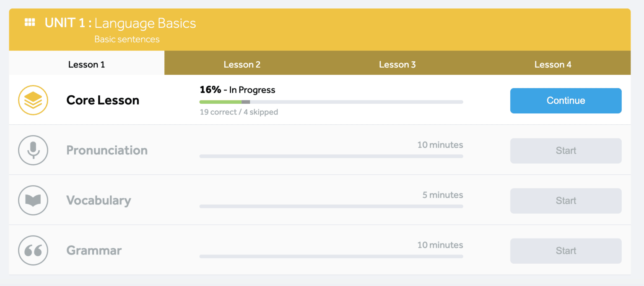
Task: Select the microphone inside the gray circle
Action: 33,150
